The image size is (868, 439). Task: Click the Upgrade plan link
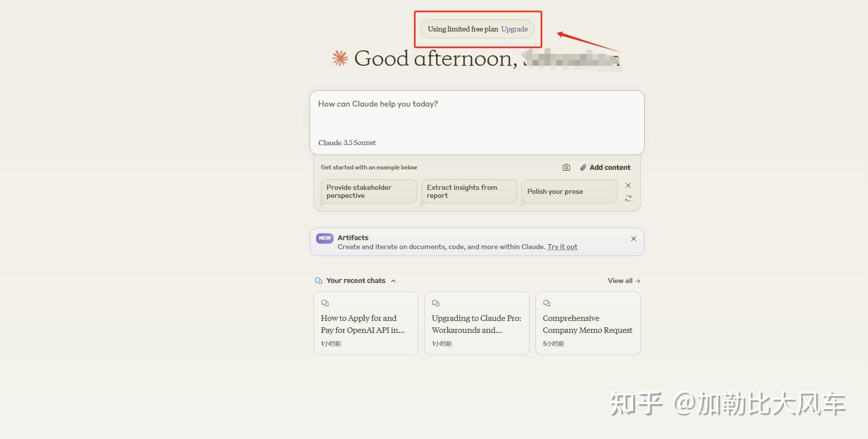coord(515,29)
